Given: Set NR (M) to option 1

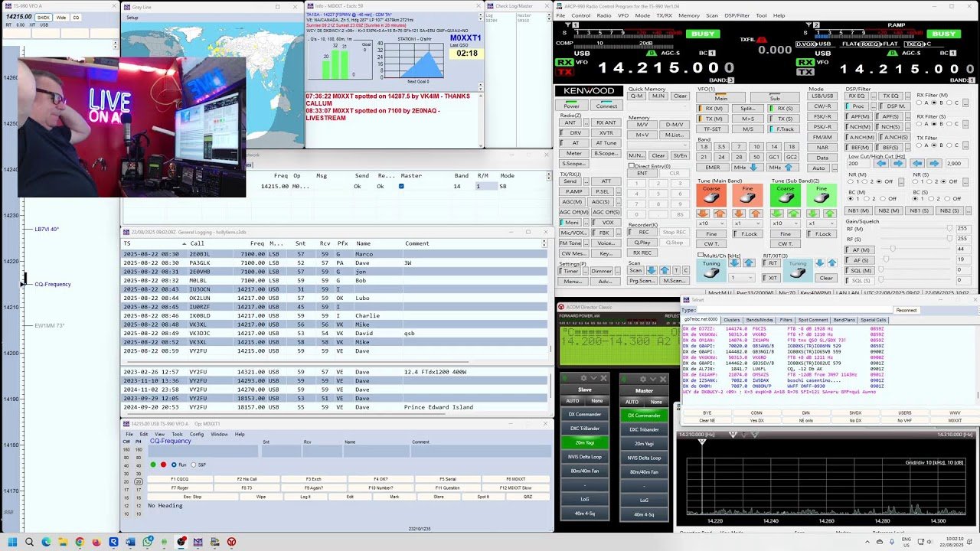Looking at the screenshot, I should point(851,181).
